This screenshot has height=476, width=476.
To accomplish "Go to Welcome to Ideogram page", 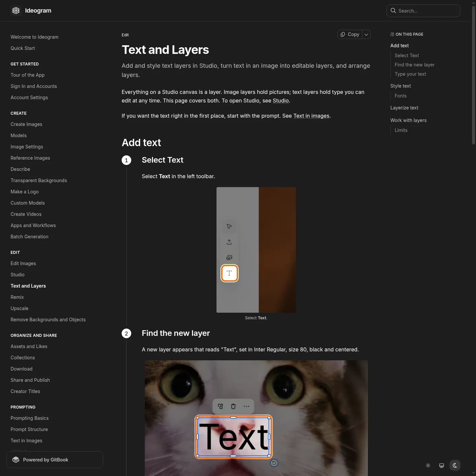I will [x=34, y=37].
